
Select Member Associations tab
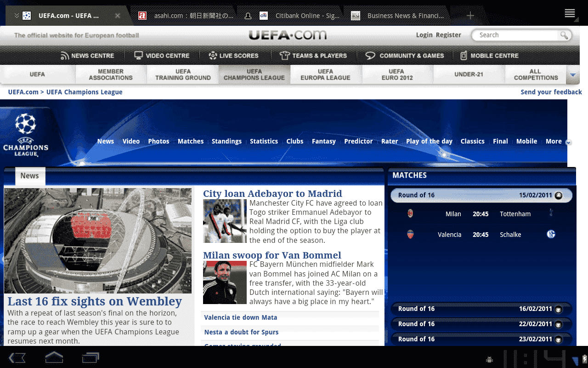pos(111,75)
